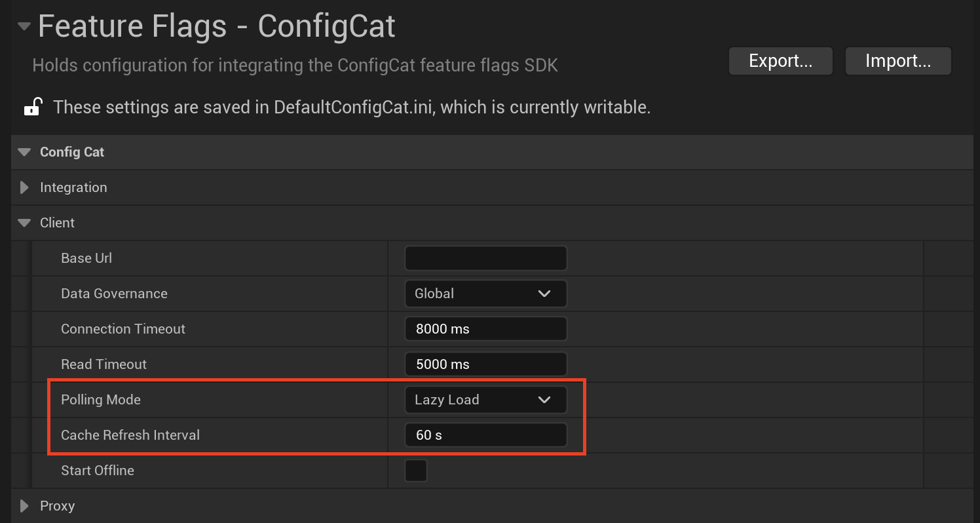The height and width of the screenshot is (523, 980).
Task: Click the padlock icon near the settings notice
Action: point(33,106)
